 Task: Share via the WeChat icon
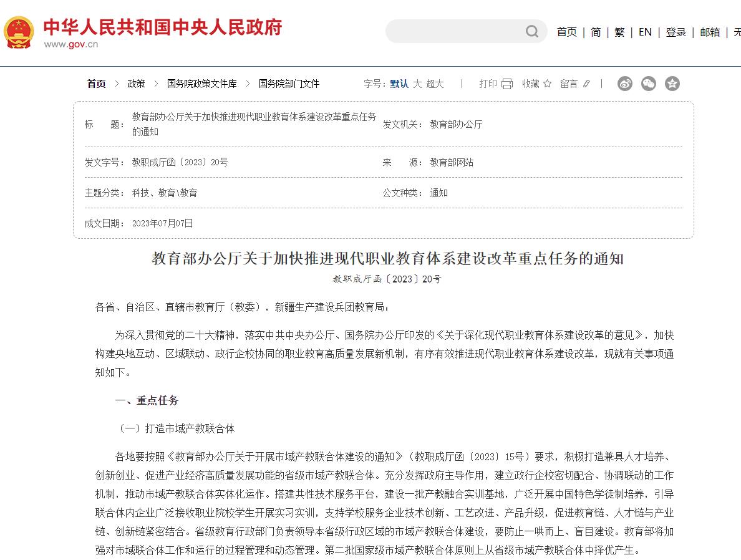pyautogui.click(x=649, y=84)
